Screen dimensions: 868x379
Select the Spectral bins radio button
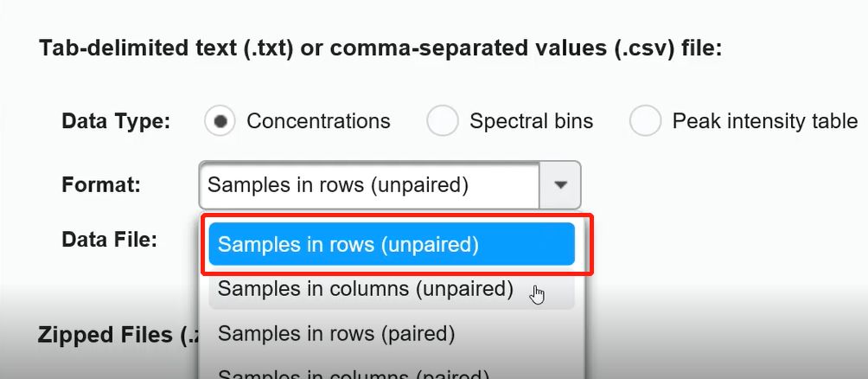point(442,121)
